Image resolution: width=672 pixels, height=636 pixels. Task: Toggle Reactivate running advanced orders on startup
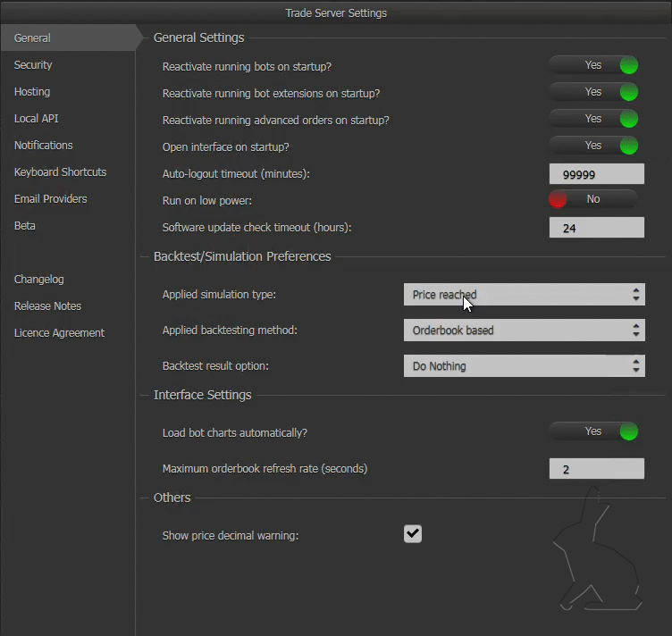[x=594, y=119]
